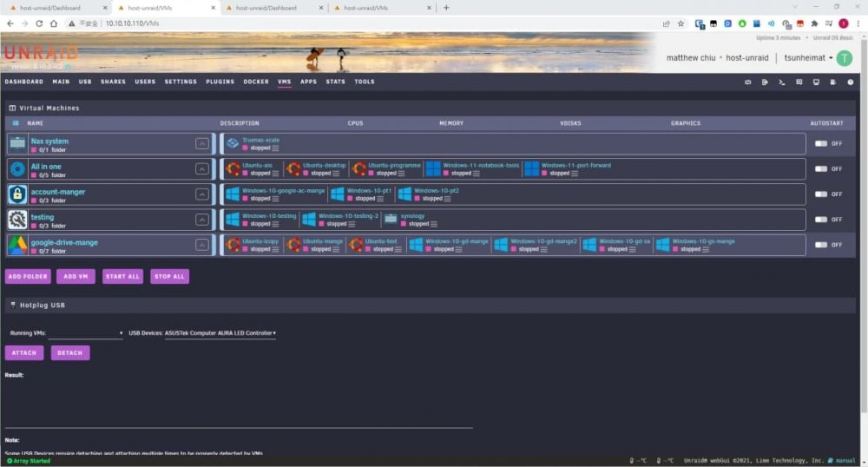Click the Windows-11-port-forward VM icon
The width and height of the screenshot is (868, 467).
(532, 168)
